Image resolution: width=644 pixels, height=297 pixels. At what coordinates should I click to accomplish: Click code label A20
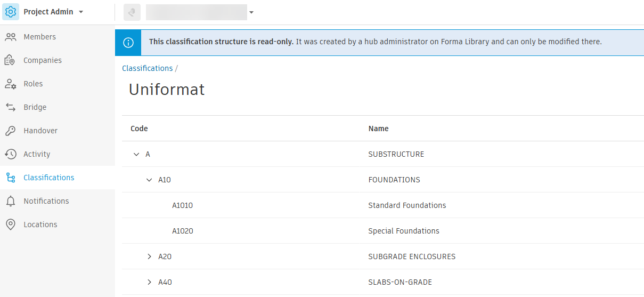pyautogui.click(x=165, y=256)
